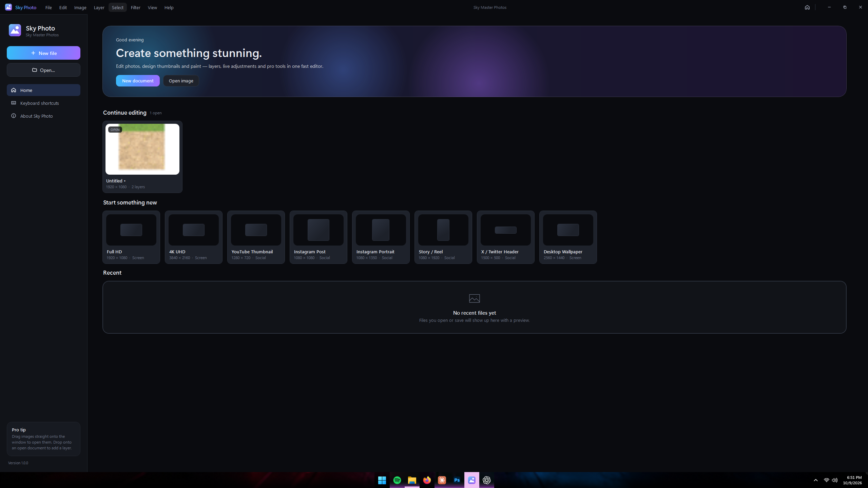Screen dimensions: 868x488
Task: Click the Sky Photo sidebar logo icon
Action: (15, 30)
